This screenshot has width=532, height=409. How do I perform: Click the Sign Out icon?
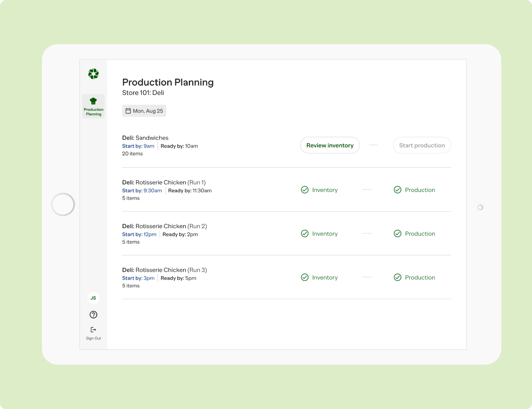coord(93,330)
